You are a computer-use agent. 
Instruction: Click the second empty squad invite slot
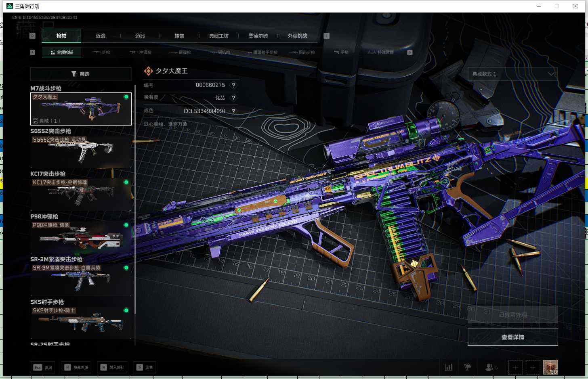click(533, 367)
